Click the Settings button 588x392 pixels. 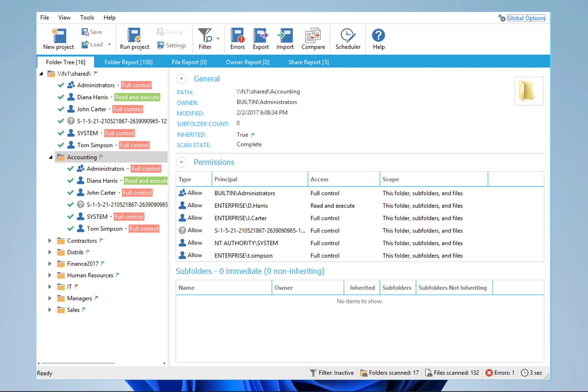pos(172,45)
